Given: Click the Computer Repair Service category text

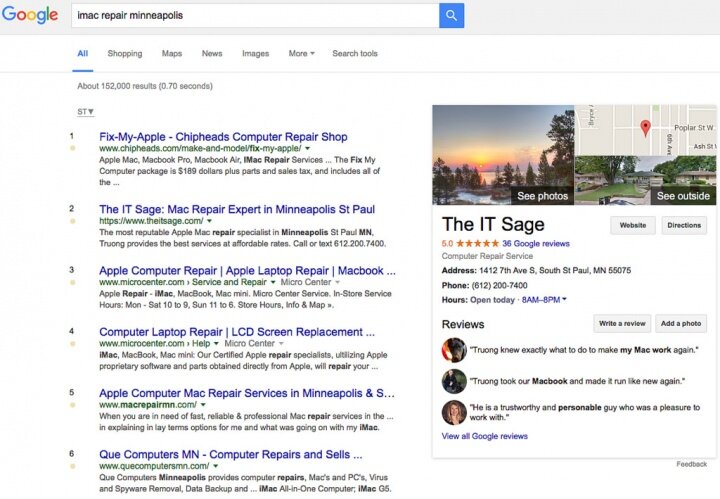Looking at the screenshot, I should pyautogui.click(x=487, y=256).
